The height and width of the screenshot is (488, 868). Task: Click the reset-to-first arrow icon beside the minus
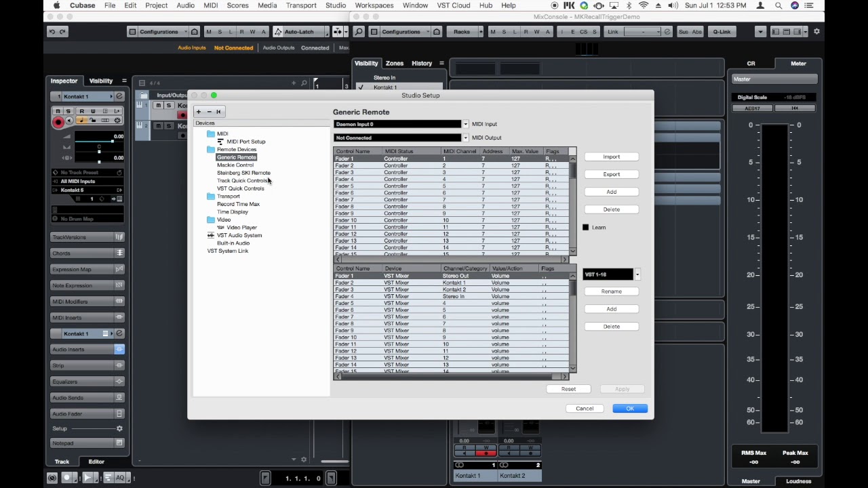pos(218,111)
